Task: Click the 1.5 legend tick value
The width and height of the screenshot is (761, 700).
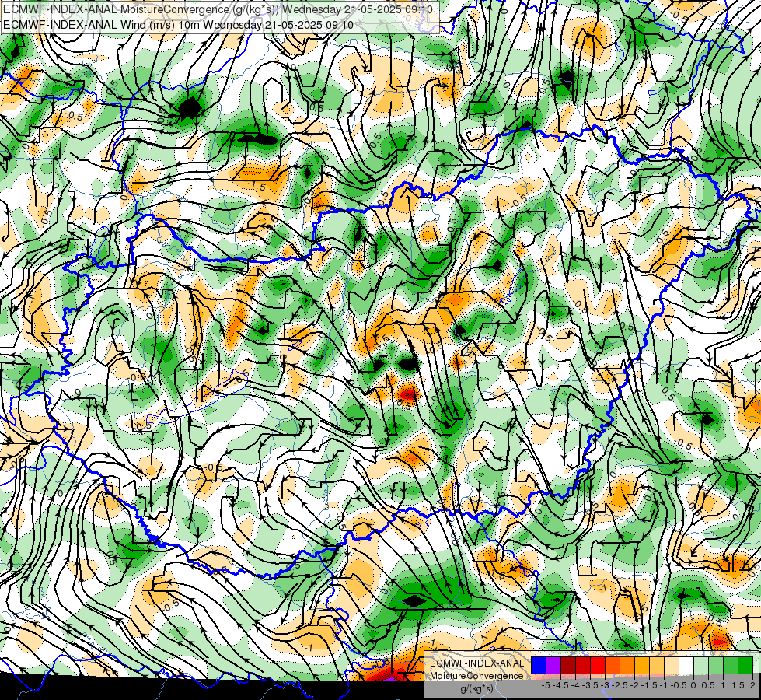Action: tap(738, 685)
